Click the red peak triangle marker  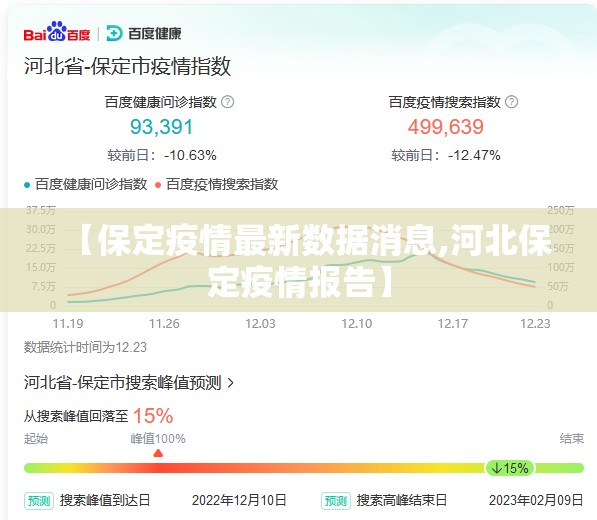pos(158,453)
